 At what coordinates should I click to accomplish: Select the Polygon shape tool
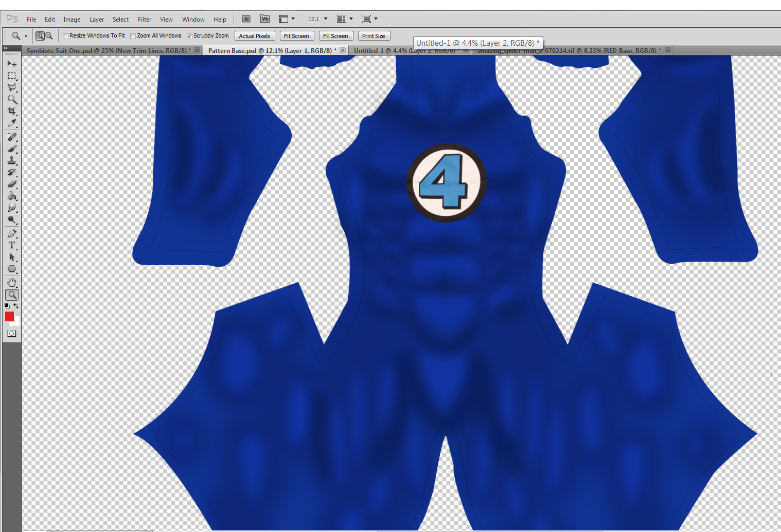coord(12,269)
